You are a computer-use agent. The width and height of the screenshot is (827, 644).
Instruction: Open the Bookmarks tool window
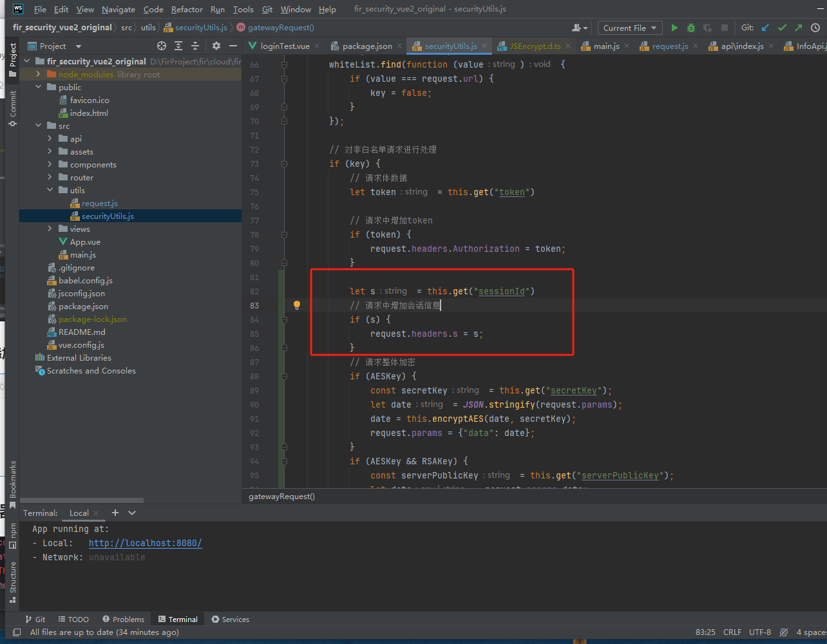coord(12,485)
